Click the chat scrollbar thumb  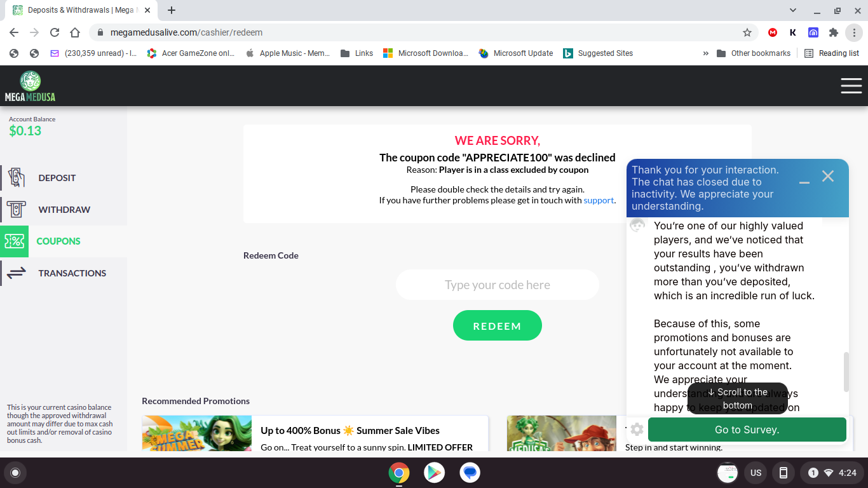pos(846,372)
